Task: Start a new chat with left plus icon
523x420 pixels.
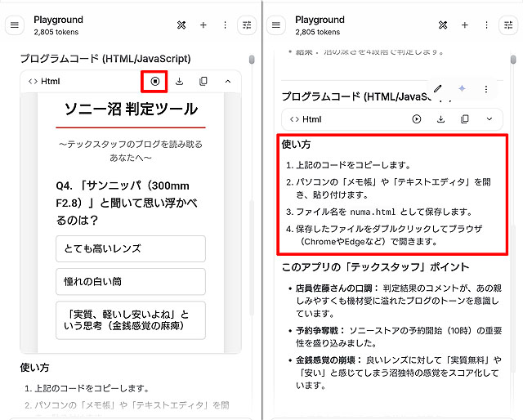Action: [203, 25]
